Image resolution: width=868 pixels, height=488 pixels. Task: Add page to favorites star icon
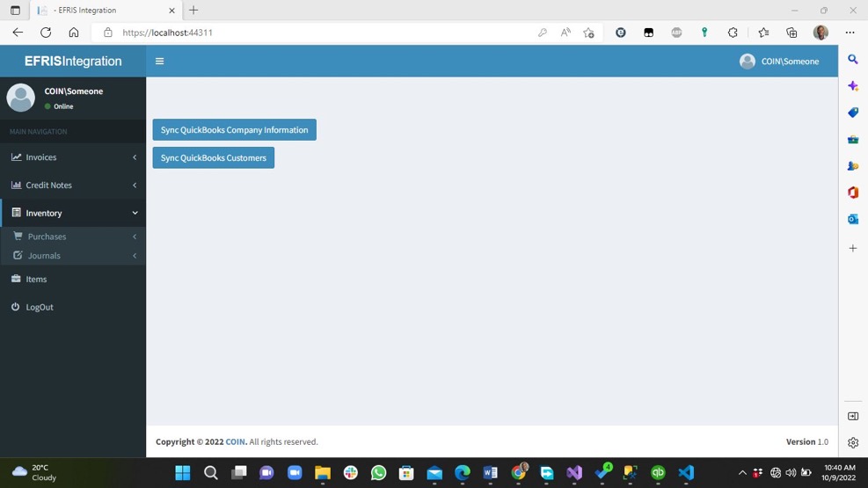(x=588, y=33)
